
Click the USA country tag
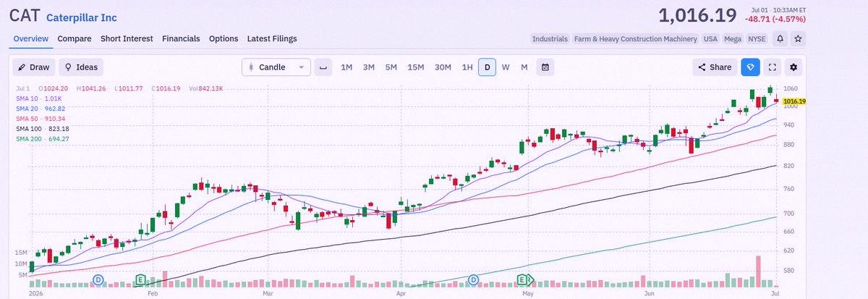click(710, 38)
